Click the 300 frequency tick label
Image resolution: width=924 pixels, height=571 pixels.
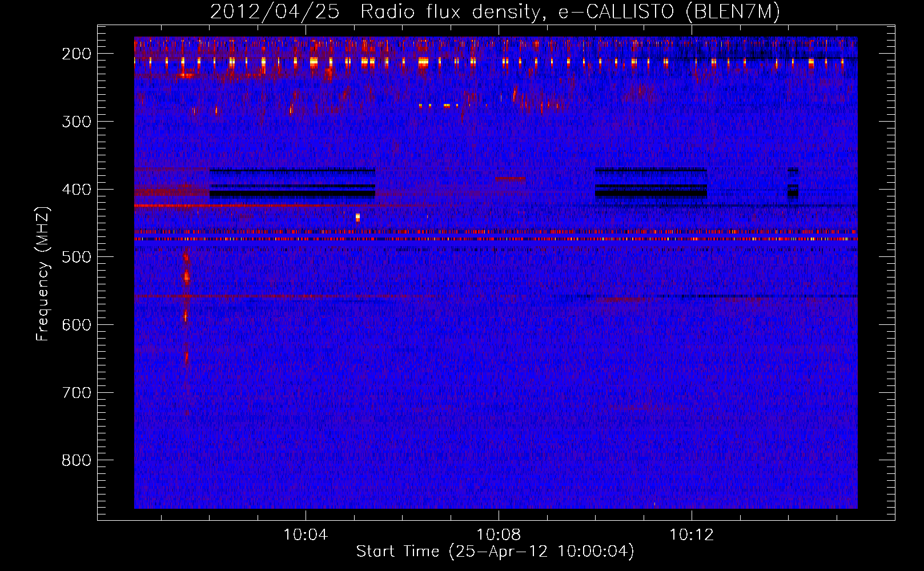coord(77,122)
